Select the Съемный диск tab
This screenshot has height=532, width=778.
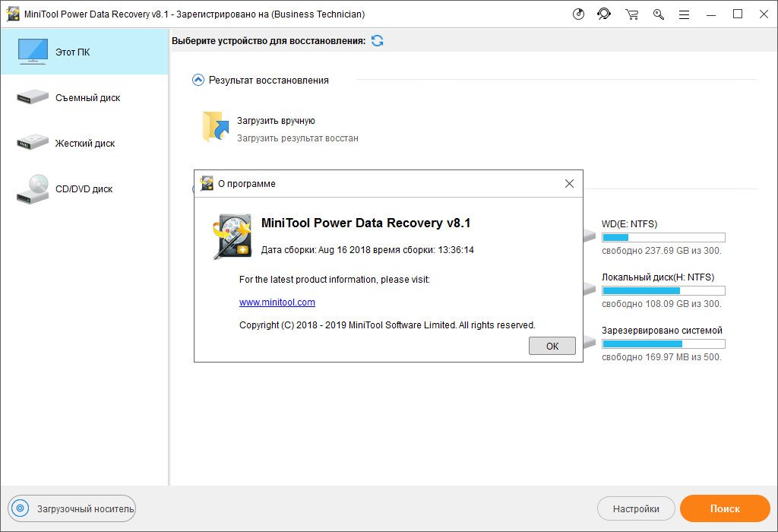[84, 97]
